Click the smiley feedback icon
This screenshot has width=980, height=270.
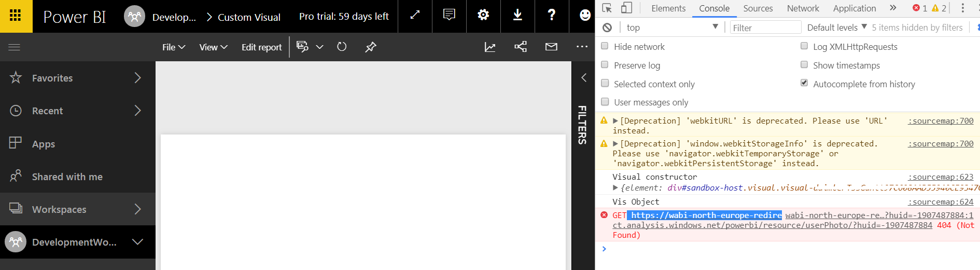(585, 16)
